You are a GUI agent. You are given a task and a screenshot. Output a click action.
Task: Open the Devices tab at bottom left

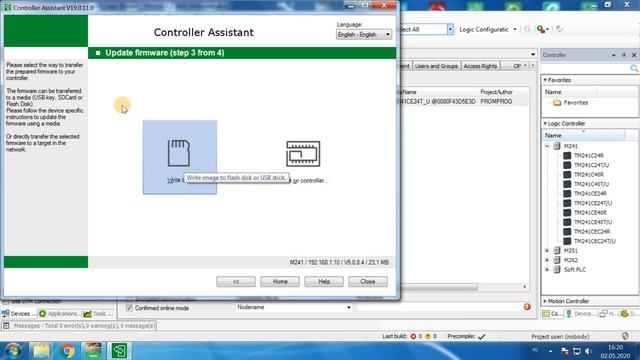pyautogui.click(x=19, y=313)
